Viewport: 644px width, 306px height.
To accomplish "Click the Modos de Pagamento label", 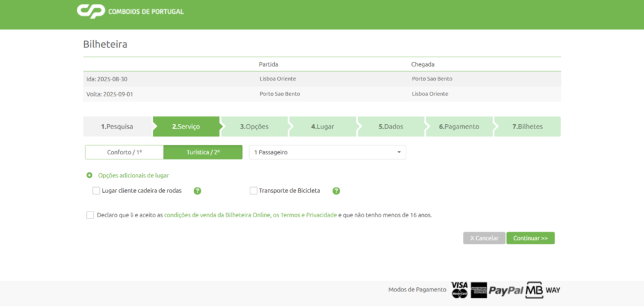I will pos(418,290).
